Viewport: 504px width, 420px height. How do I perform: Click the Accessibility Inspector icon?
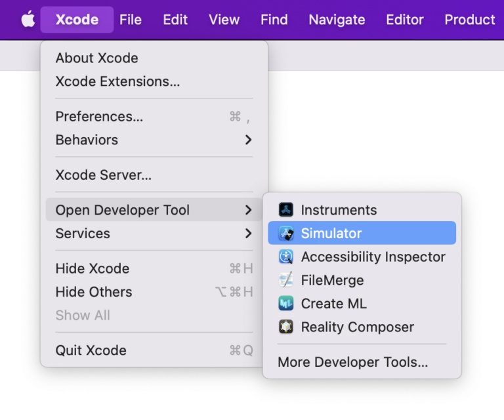pos(285,257)
